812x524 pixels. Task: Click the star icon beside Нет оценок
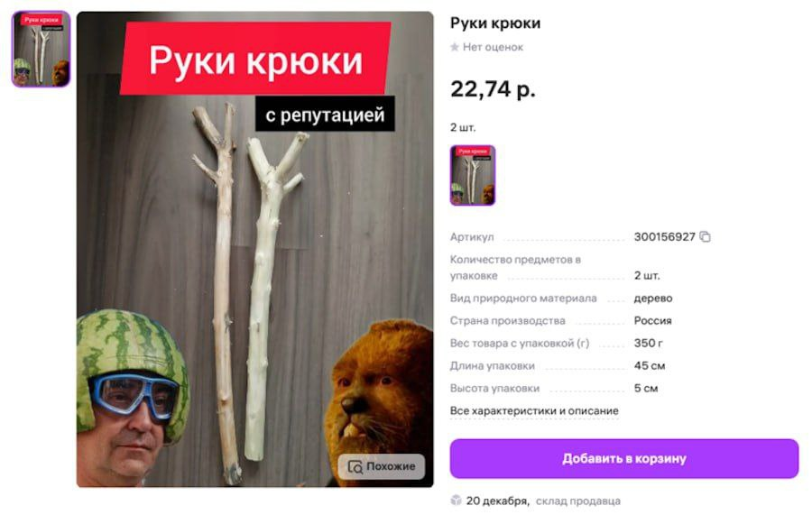(x=455, y=47)
